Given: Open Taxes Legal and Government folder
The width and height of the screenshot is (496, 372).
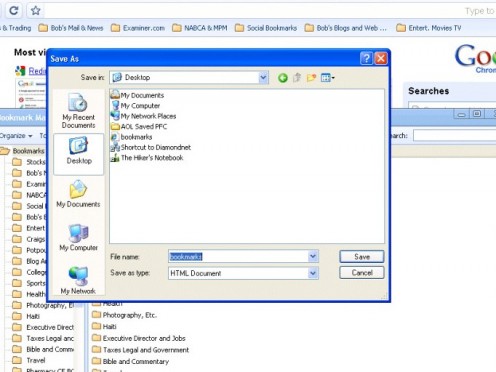Looking at the screenshot, I should click(x=140, y=350).
